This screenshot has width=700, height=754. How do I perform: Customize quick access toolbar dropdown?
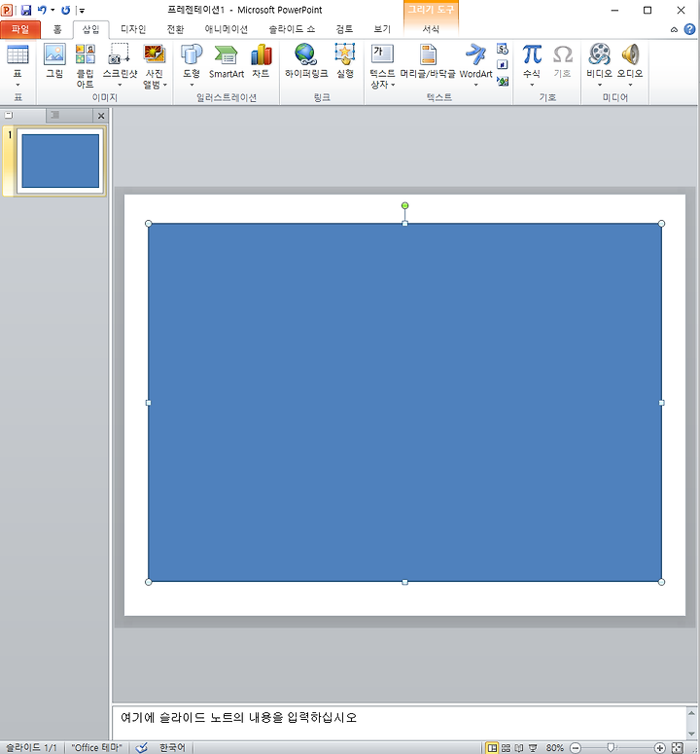click(82, 10)
